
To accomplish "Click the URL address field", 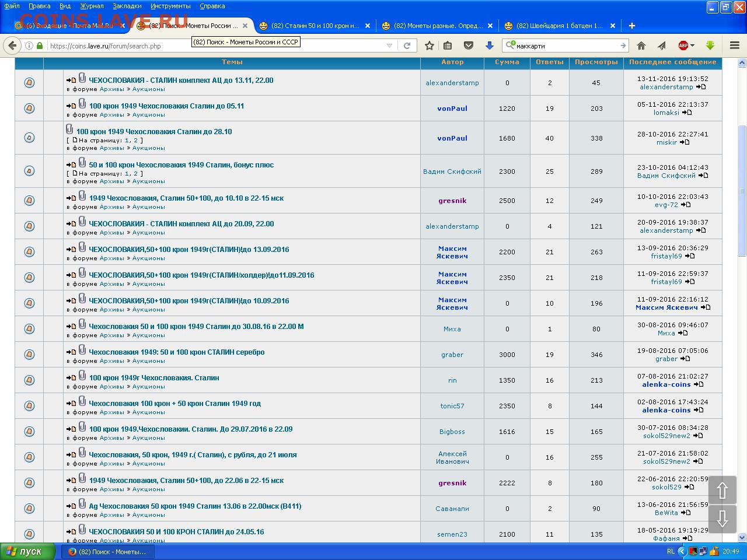I will pyautogui.click(x=216, y=45).
